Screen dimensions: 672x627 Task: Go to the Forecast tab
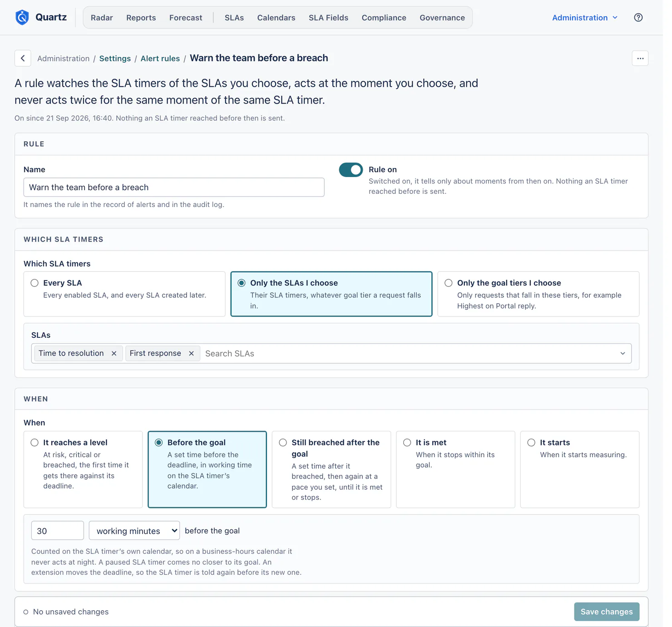[186, 18]
